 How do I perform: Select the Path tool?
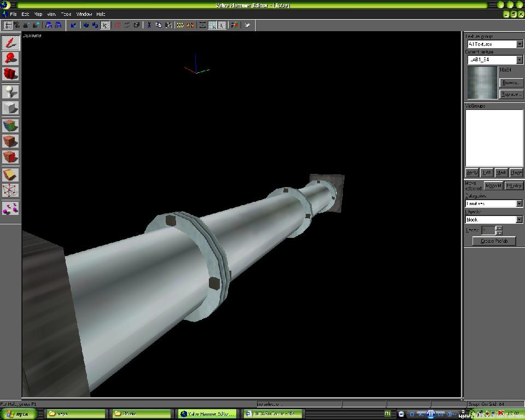click(10, 208)
